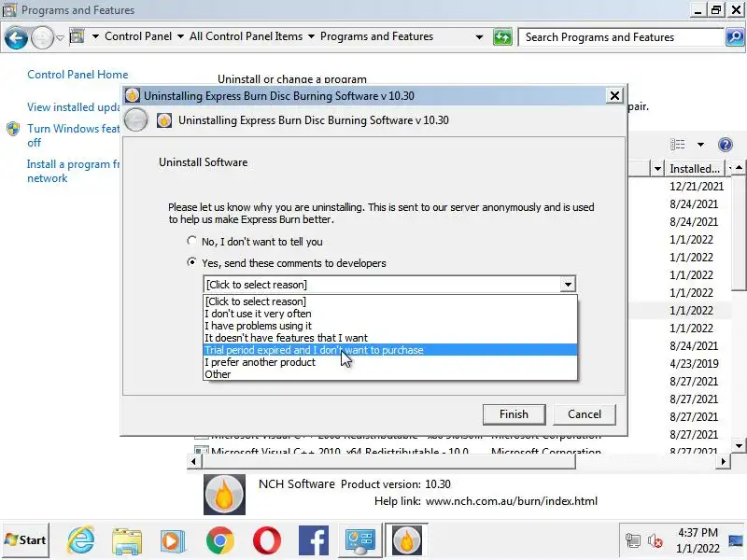747x560 pixels.
Task: Click the reason combo box dropdown arrow
Action: tap(568, 285)
